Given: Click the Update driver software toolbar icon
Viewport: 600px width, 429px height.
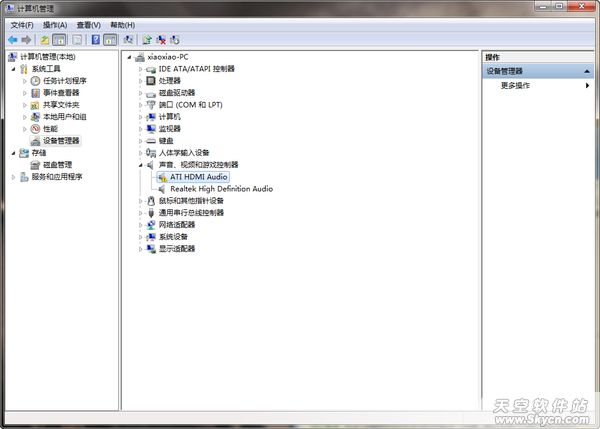Looking at the screenshot, I should (146, 40).
